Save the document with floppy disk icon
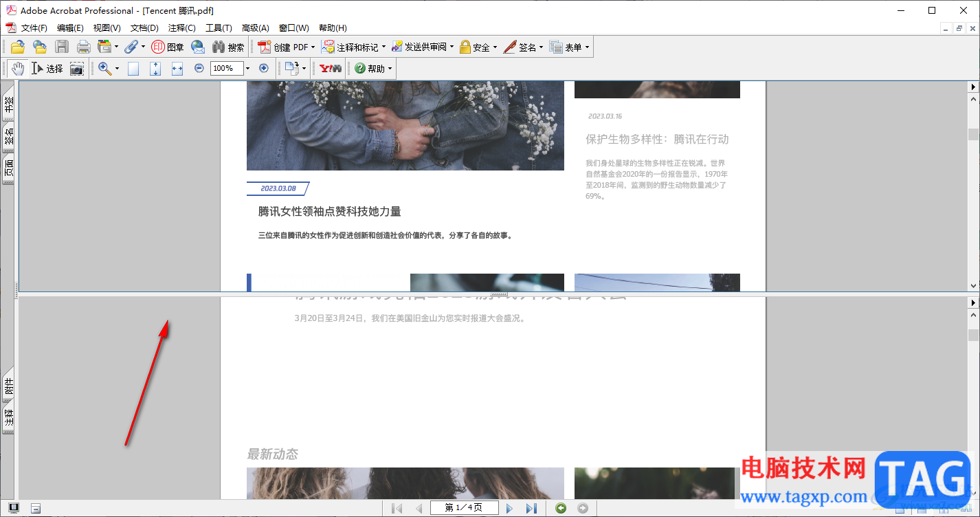This screenshot has height=517, width=980. [x=62, y=47]
